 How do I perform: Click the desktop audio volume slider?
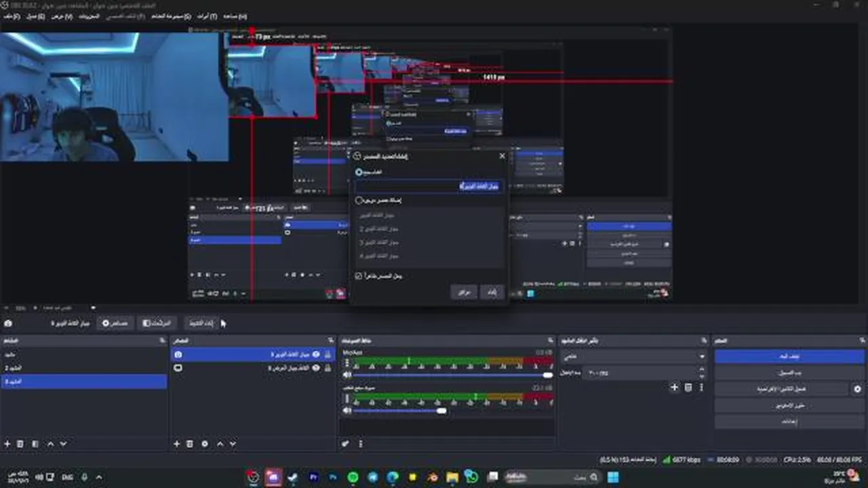click(x=452, y=410)
